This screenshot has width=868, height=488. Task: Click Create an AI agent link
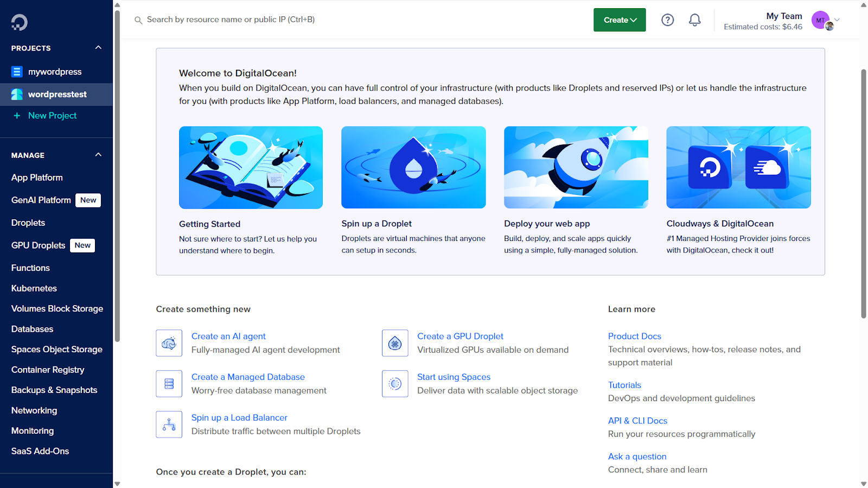pos(228,337)
